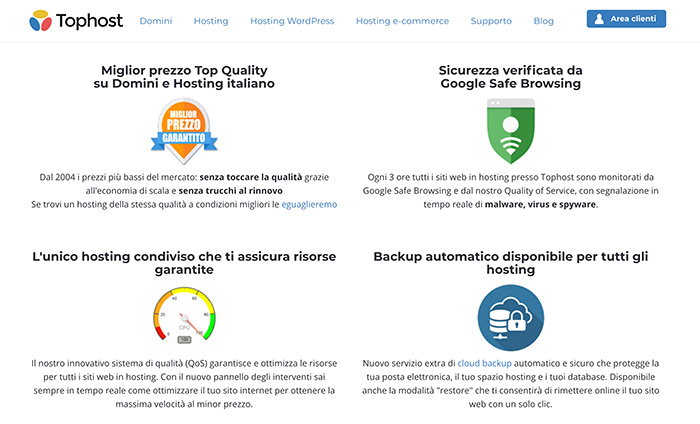Click heading 'Miglior prezzo Top Quality'
The height and width of the screenshot is (424, 700).
pyautogui.click(x=184, y=77)
